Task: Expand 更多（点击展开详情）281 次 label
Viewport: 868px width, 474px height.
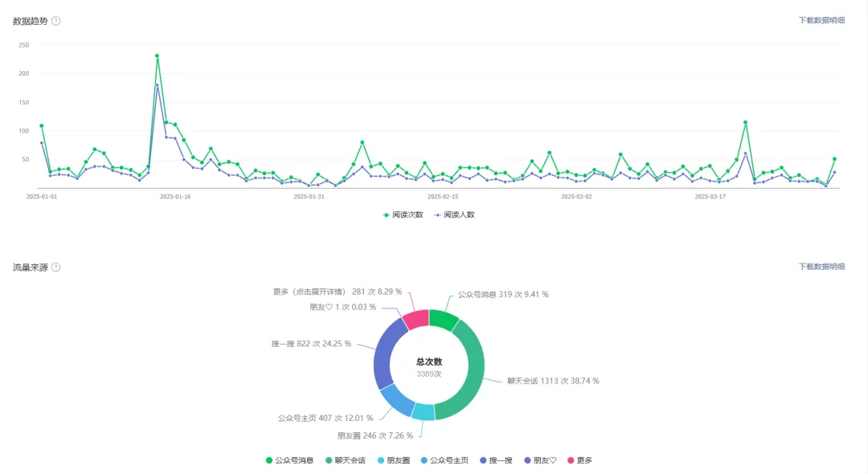Action: click(337, 292)
